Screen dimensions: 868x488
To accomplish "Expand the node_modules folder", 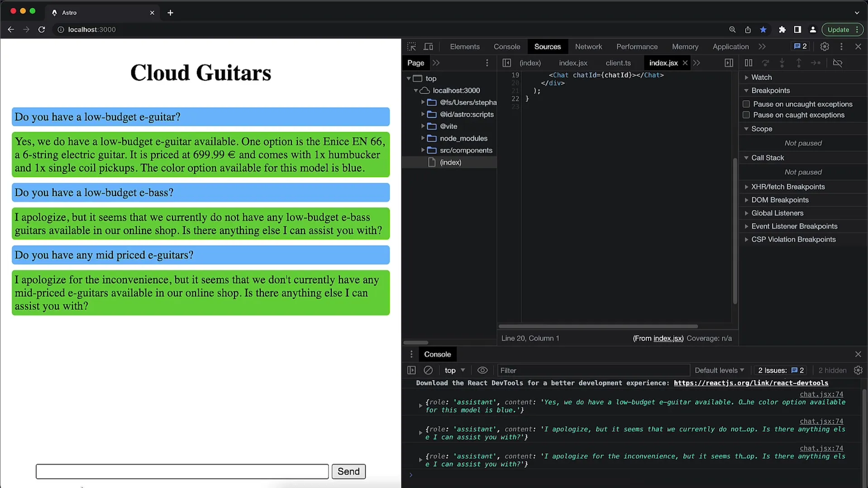I will tap(423, 138).
